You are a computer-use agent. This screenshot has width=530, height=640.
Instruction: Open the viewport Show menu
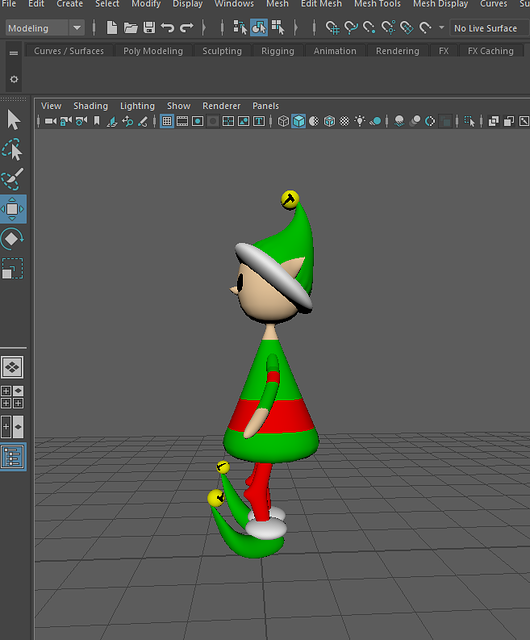178,106
